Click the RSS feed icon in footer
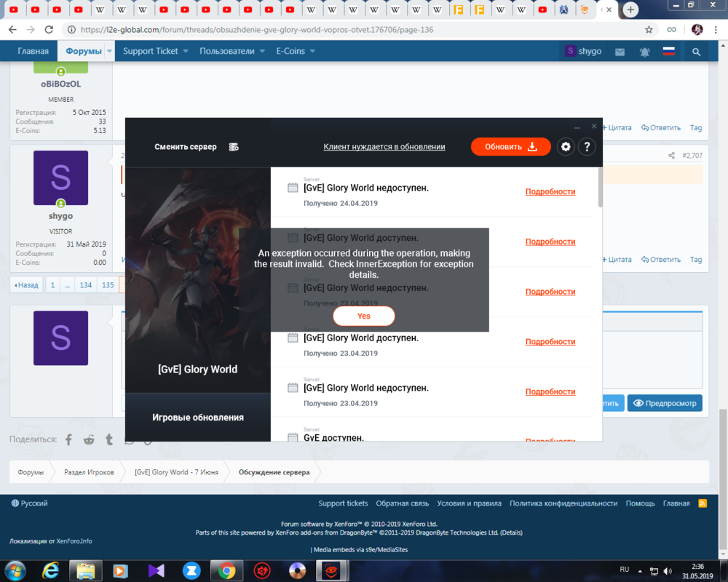The height and width of the screenshot is (582, 728). [703, 503]
